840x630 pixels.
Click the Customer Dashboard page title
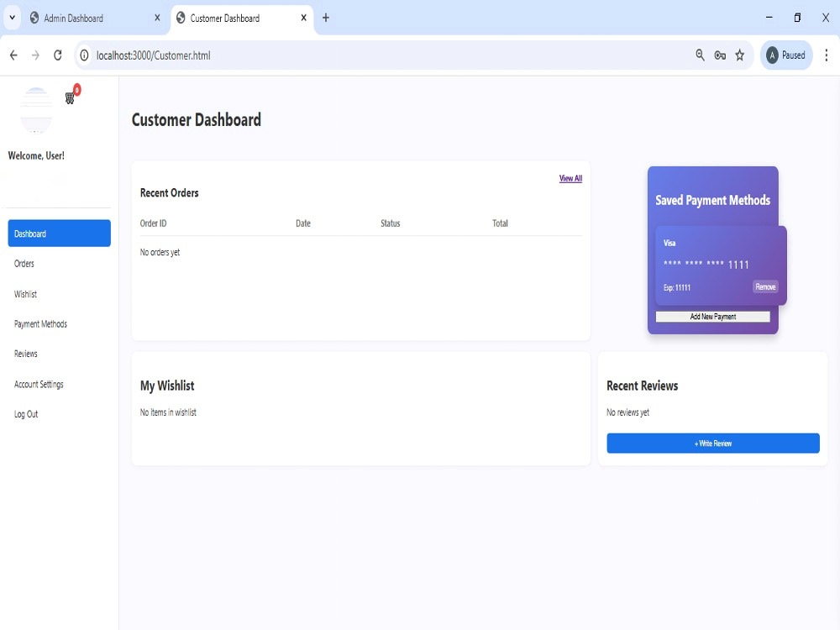(197, 119)
